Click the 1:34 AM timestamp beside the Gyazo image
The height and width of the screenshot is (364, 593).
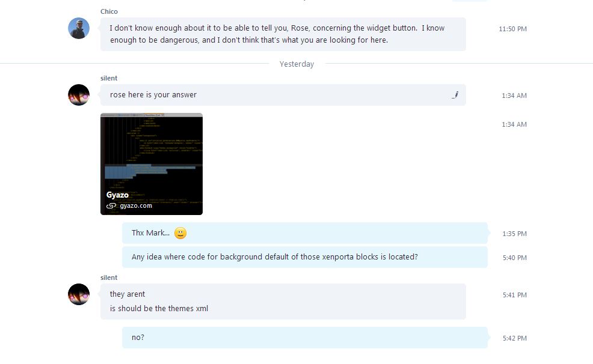coord(514,124)
